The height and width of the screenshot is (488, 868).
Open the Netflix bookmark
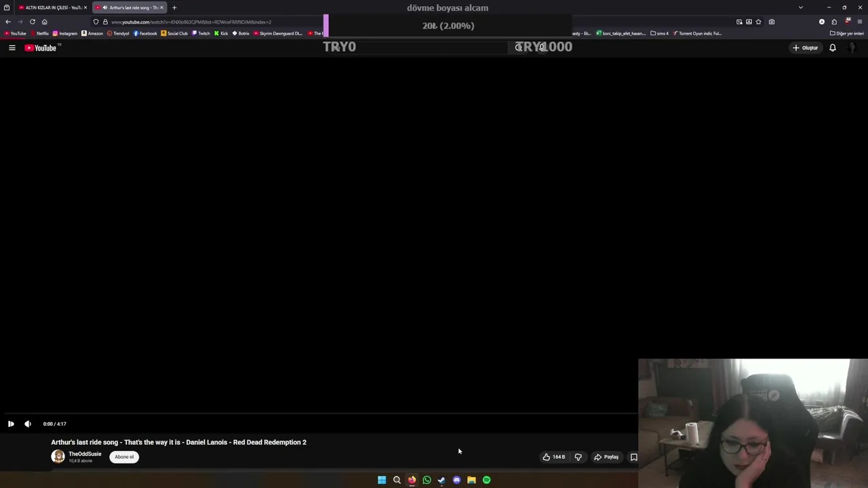coord(39,33)
